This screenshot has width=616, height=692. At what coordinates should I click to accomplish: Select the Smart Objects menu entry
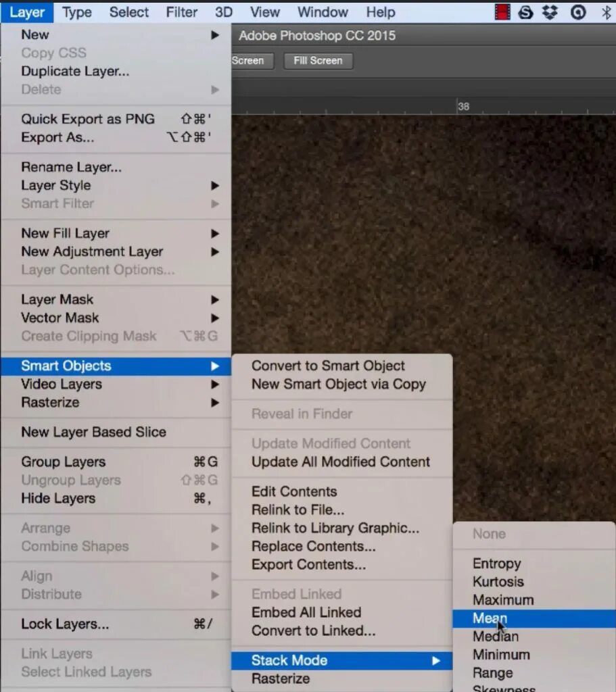116,366
